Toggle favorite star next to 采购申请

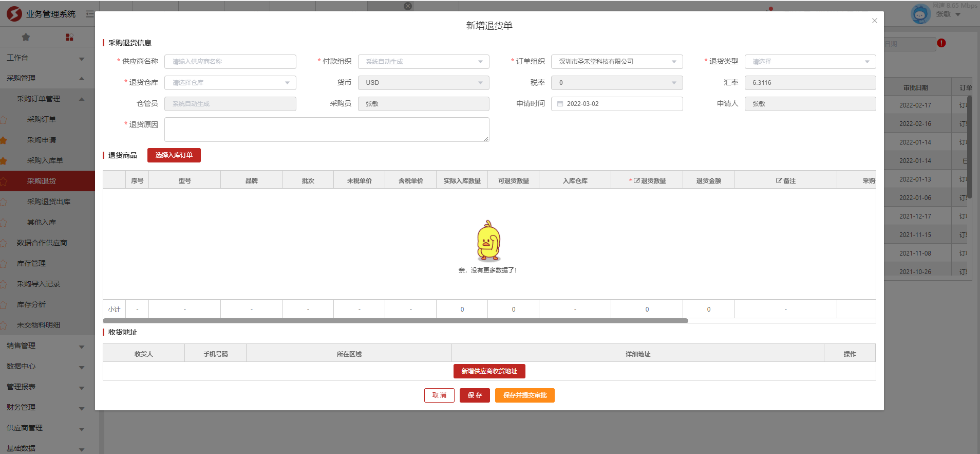[x=4, y=140]
